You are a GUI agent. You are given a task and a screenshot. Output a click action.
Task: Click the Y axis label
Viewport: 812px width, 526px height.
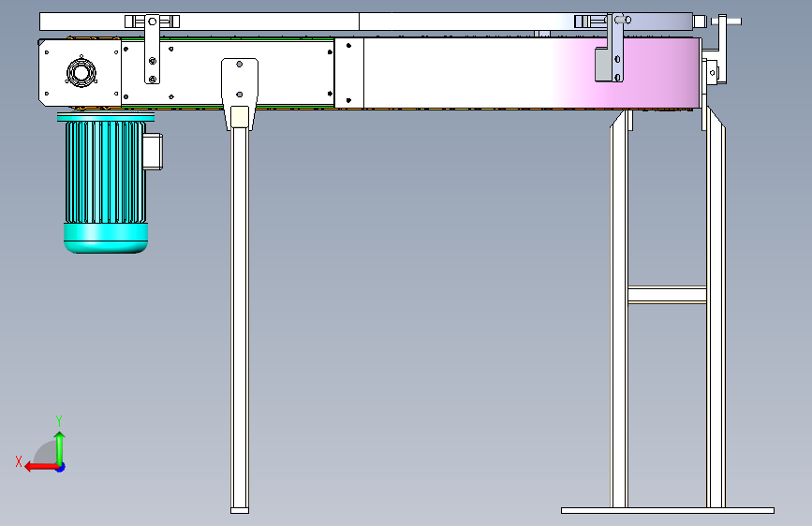59,421
